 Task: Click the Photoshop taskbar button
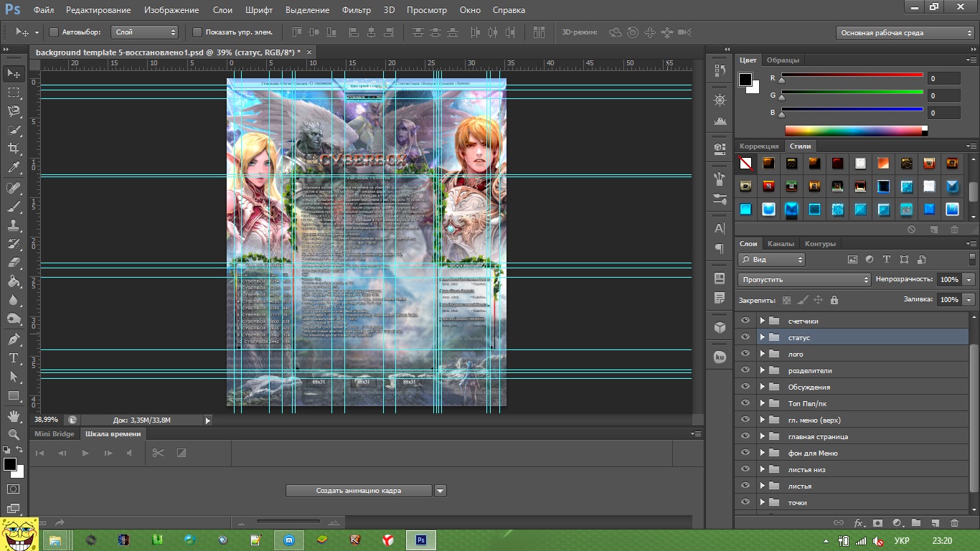[x=422, y=540]
